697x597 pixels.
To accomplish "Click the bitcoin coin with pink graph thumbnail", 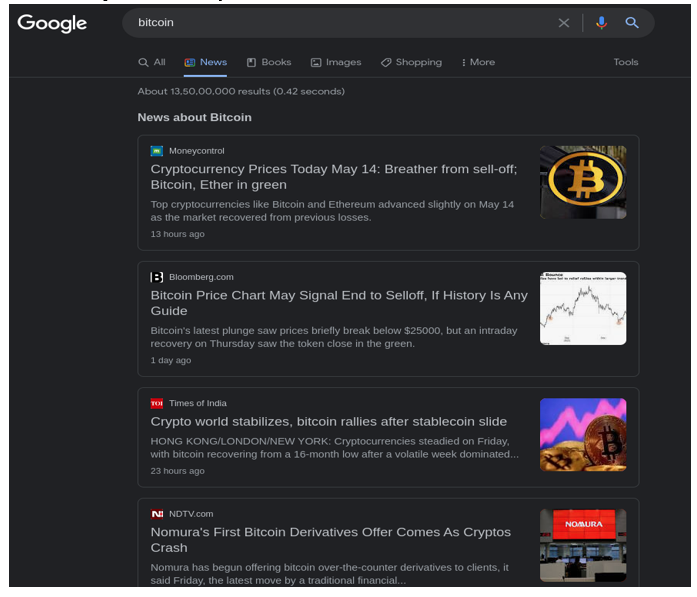I will 583,435.
